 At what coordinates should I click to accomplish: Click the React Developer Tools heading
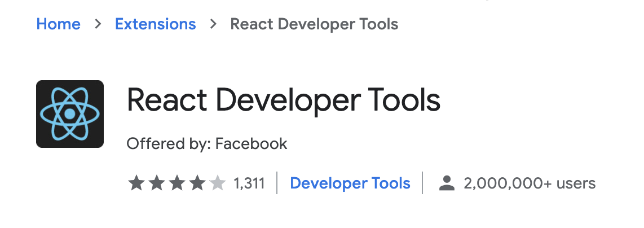(284, 100)
